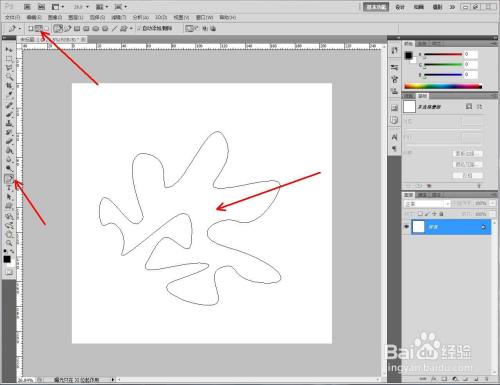The height and width of the screenshot is (385, 500).
Task: Select the Path Selection tool
Action: (x=9, y=197)
